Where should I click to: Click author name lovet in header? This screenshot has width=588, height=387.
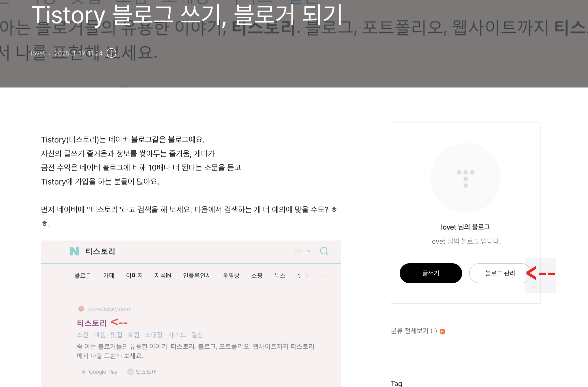point(38,53)
